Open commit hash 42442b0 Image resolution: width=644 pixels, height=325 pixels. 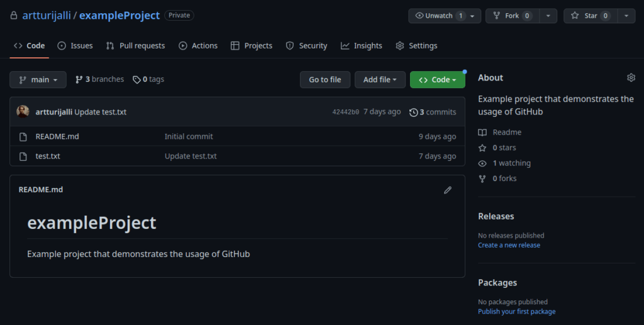(x=345, y=112)
